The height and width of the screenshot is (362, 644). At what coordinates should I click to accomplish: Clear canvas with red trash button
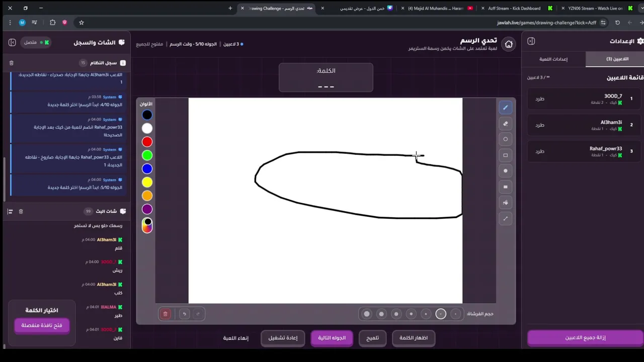tap(165, 314)
